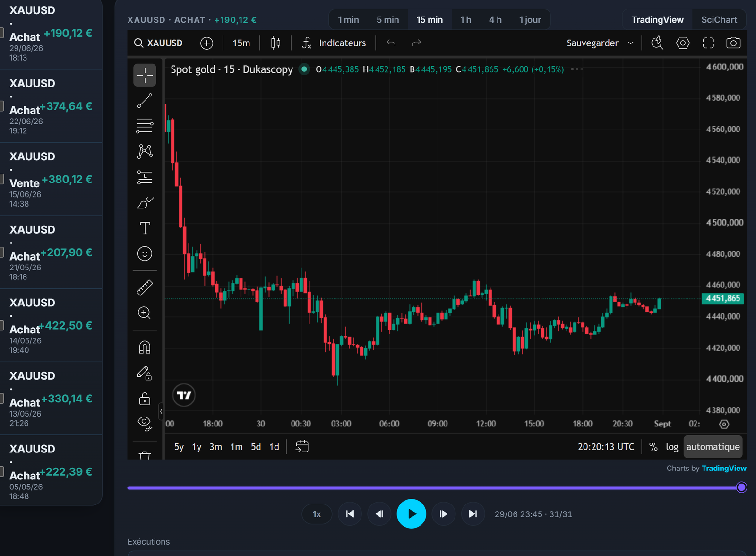Select the crosshair cursor tool
This screenshot has width=756, height=556.
(145, 75)
